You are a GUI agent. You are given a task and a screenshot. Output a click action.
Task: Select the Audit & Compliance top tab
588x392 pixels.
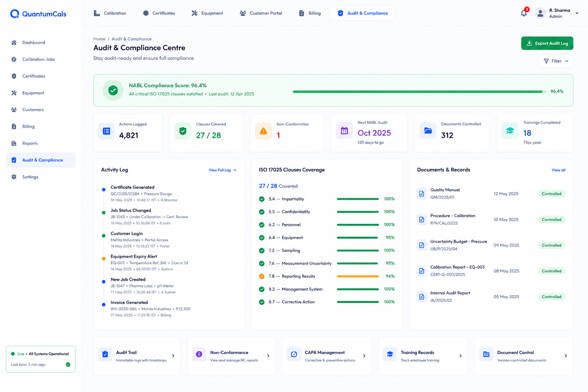[363, 13]
